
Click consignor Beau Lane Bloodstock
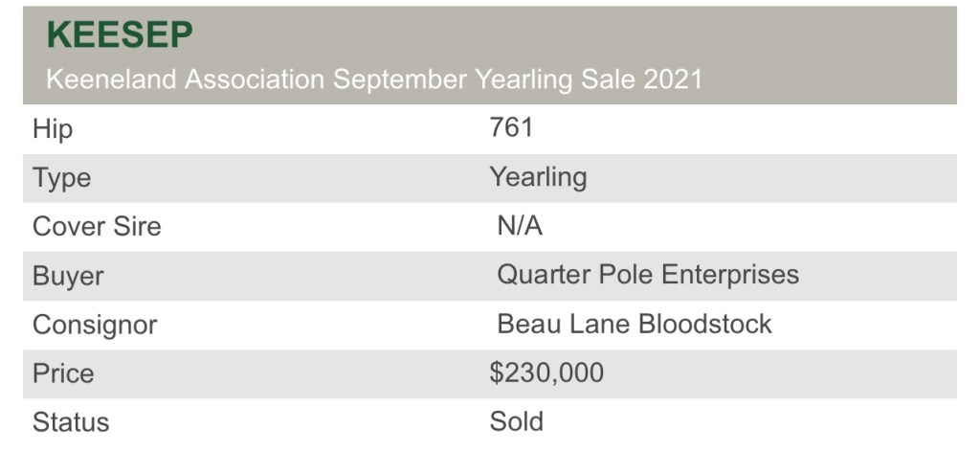[x=634, y=324]
